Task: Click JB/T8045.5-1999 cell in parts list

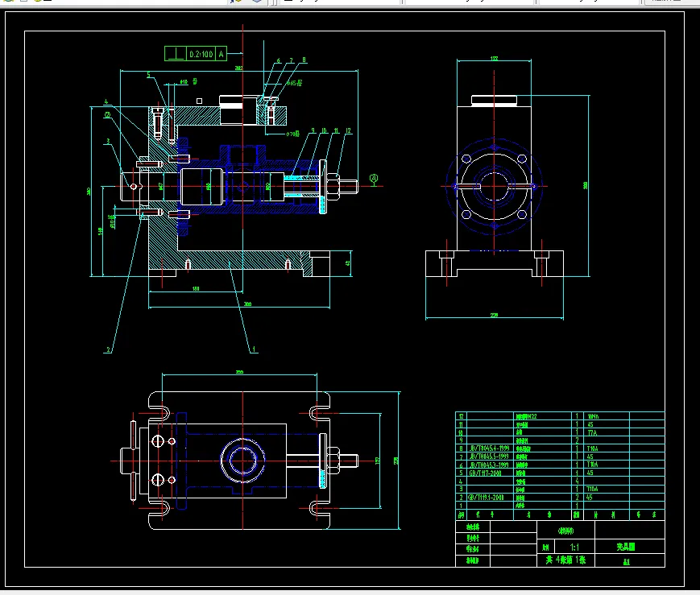Action: pos(489,457)
